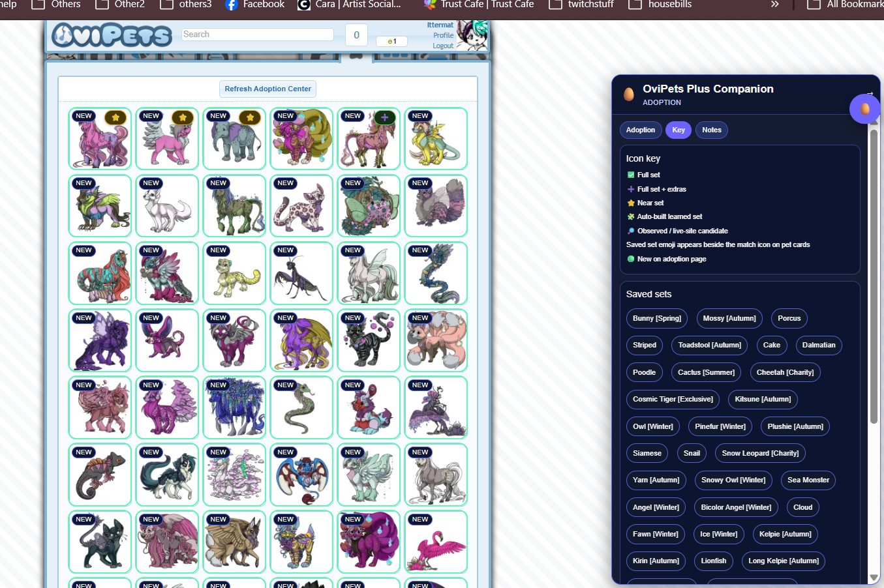Image resolution: width=884 pixels, height=588 pixels.
Task: Click the Facebook bookmark icon
Action: 232,5
